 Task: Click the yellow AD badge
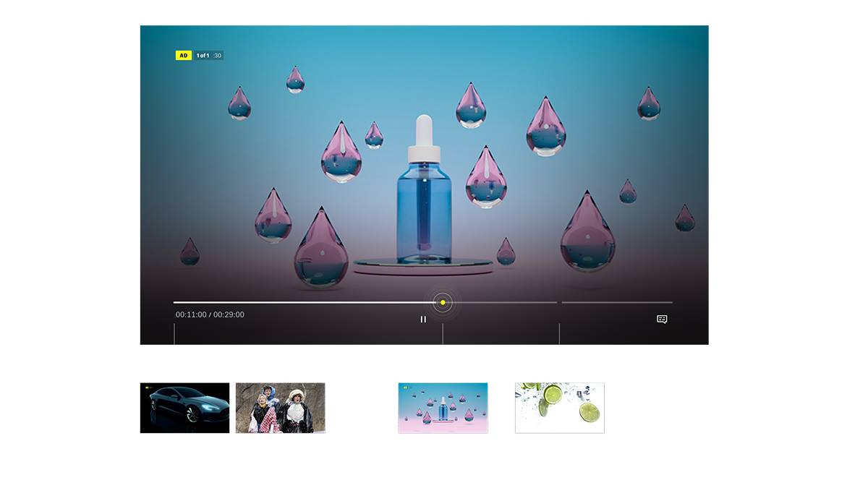point(184,56)
